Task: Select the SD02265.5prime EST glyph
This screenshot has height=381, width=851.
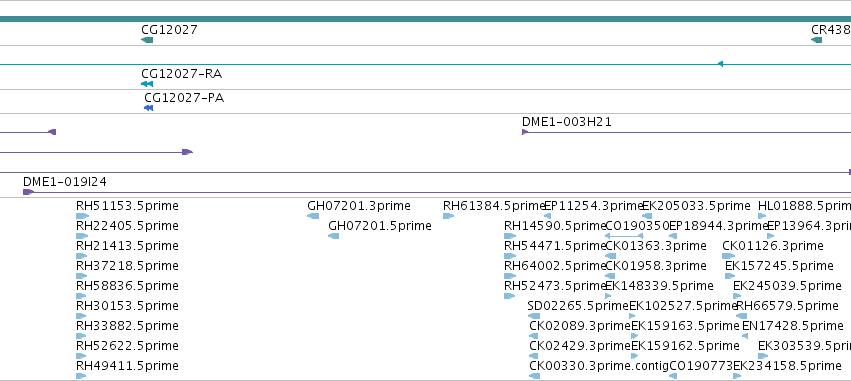Action: (x=534, y=316)
